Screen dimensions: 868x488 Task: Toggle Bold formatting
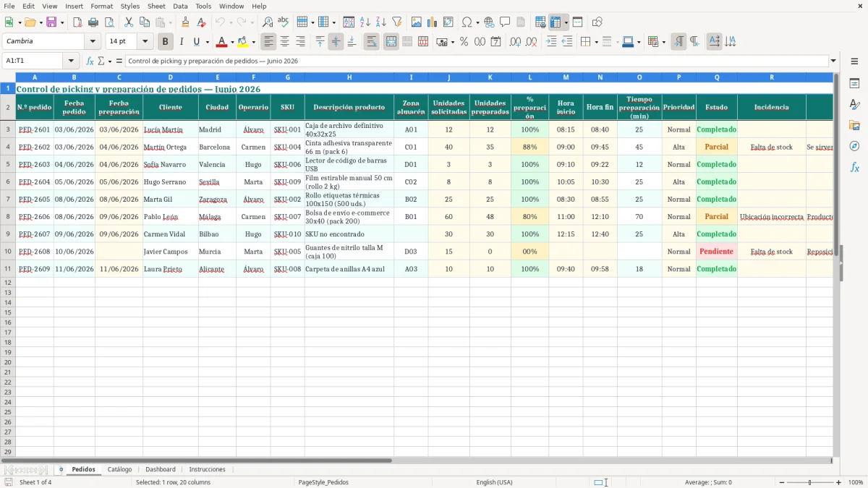166,42
